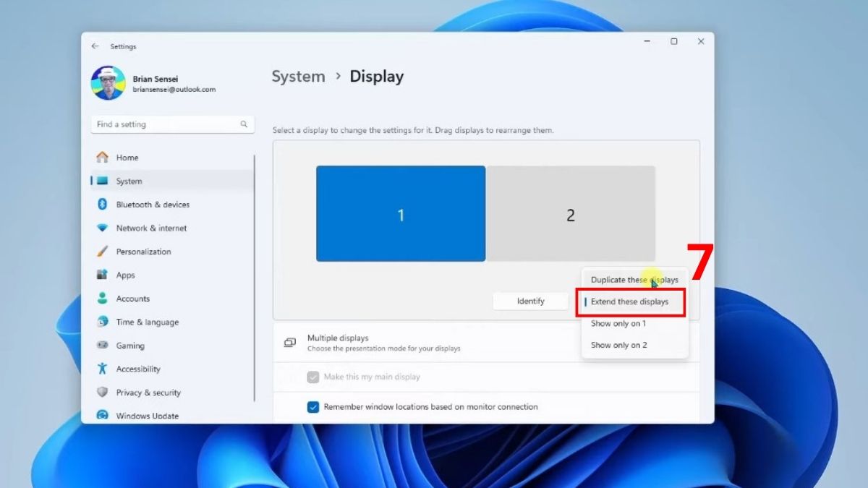This screenshot has height=488, width=868.
Task: Click the Apps icon in sidebar
Action: (102, 275)
